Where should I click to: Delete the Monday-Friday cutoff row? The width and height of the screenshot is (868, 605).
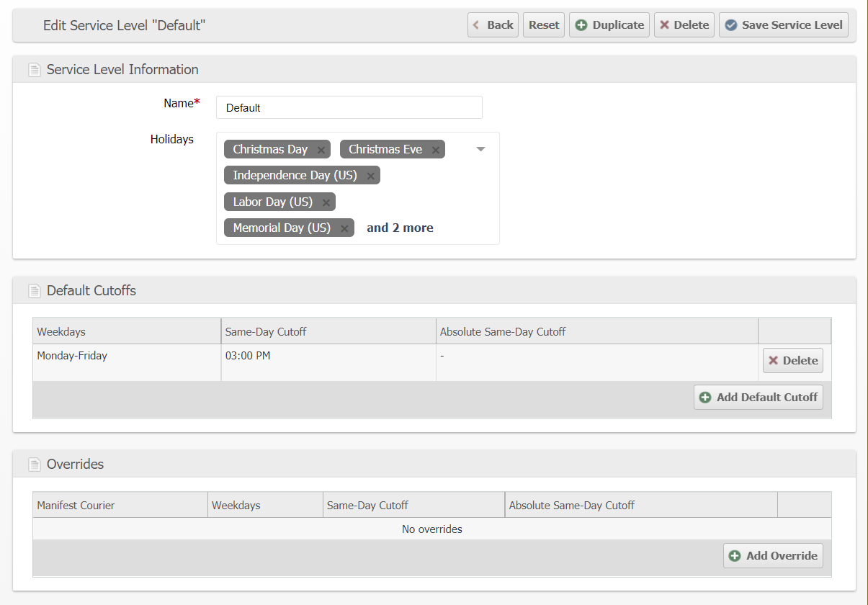click(x=792, y=360)
